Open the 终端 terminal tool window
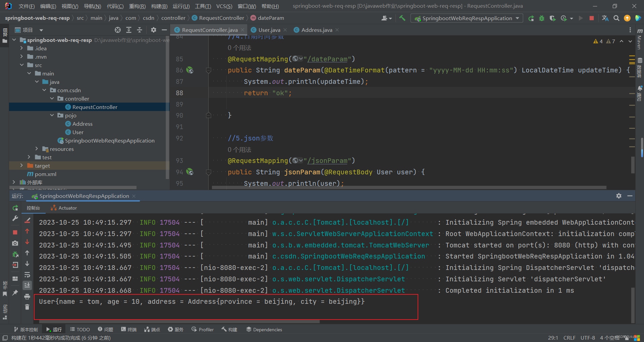This screenshot has width=644, height=342. click(129, 330)
